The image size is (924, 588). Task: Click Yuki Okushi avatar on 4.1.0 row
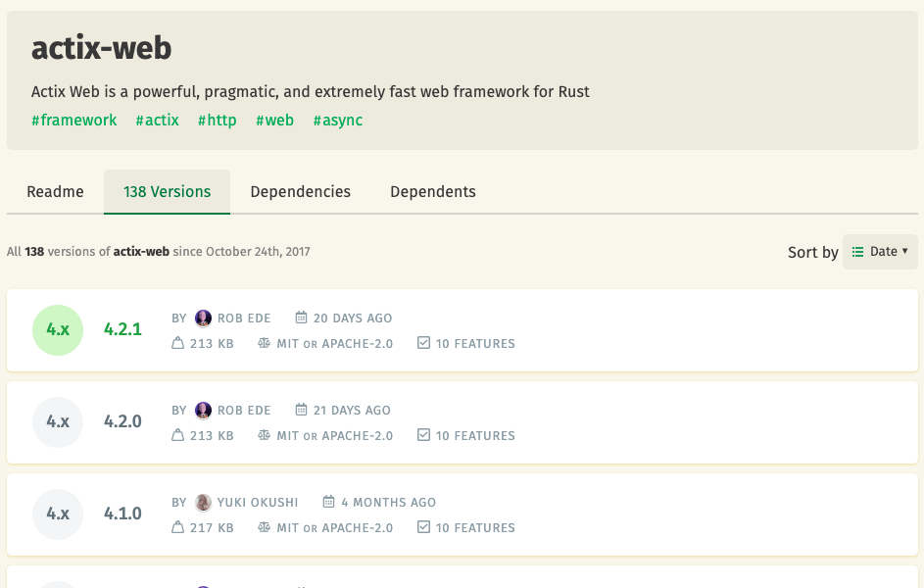click(203, 503)
